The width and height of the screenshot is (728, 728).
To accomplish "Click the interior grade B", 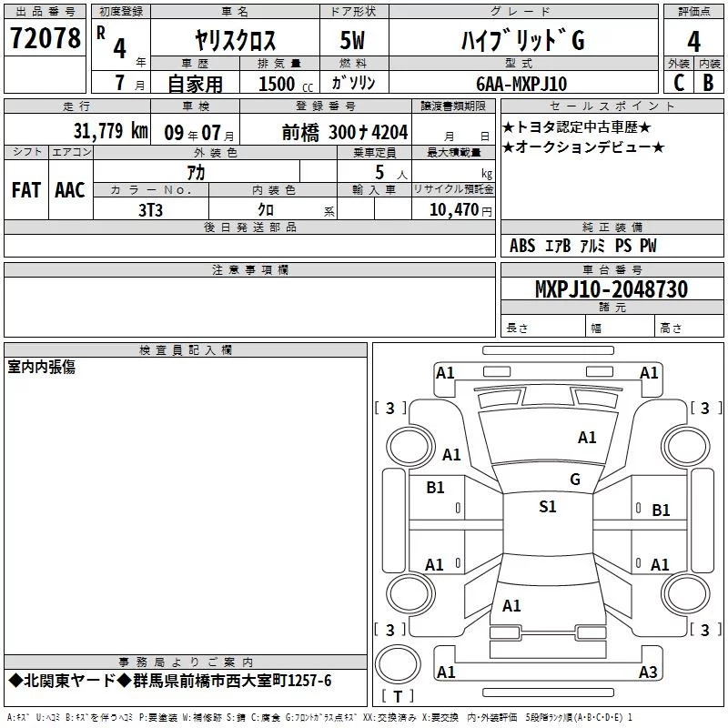I will [708, 83].
